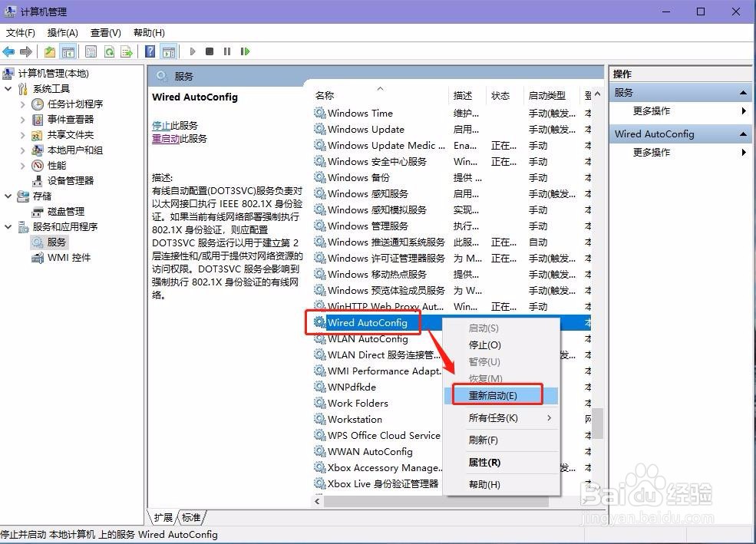Click the Refresh icon in the toolbar
This screenshot has width=756, height=544.
109,51
